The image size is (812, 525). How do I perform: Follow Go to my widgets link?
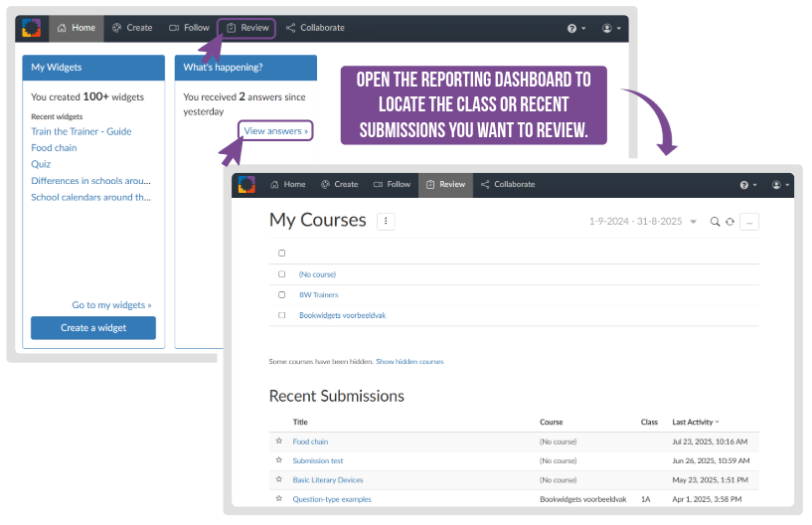[111, 305]
